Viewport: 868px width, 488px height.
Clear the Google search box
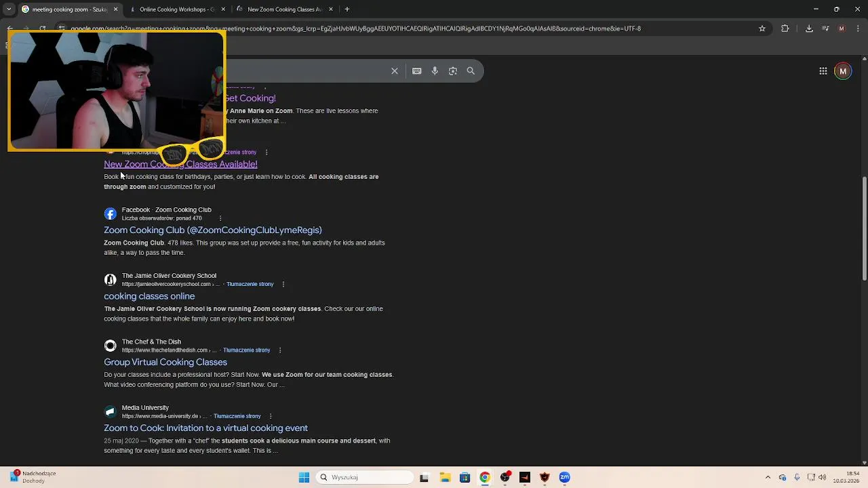tap(395, 71)
